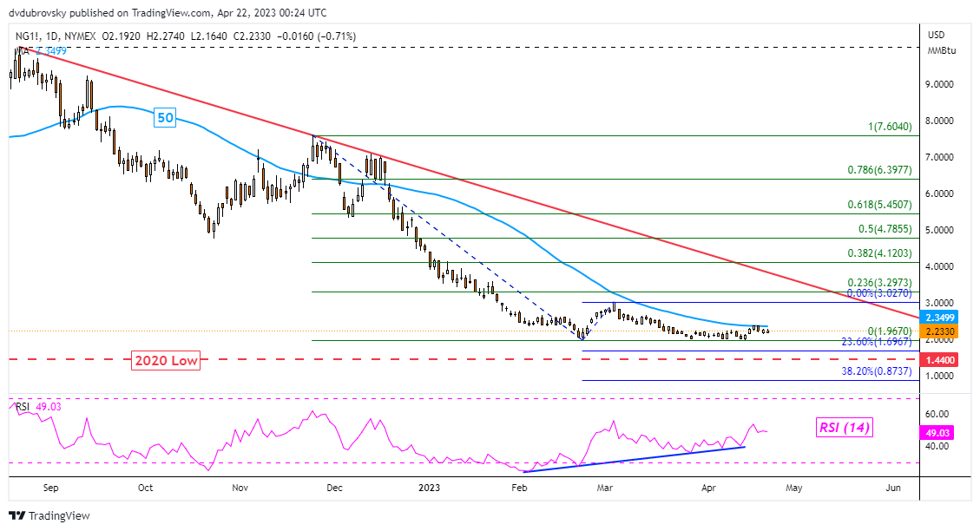Click the 1D timeframe in chart header
The image size is (980, 531).
(52, 36)
